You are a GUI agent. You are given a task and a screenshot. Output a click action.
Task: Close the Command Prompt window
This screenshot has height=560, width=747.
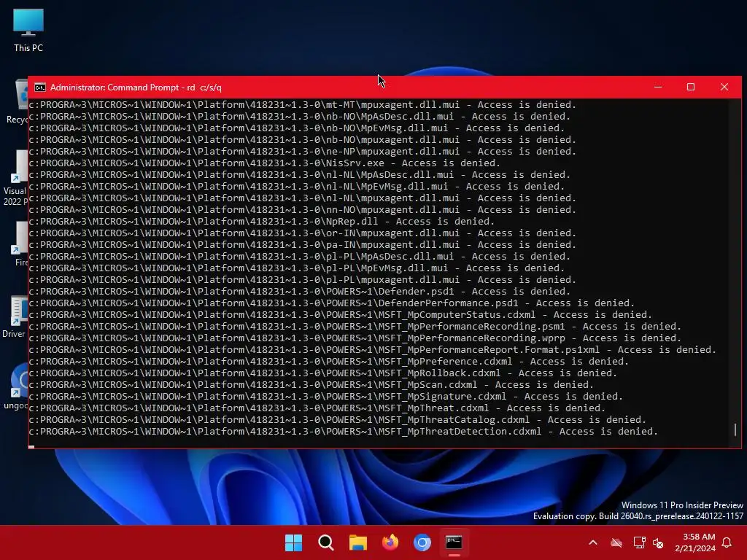coord(724,87)
